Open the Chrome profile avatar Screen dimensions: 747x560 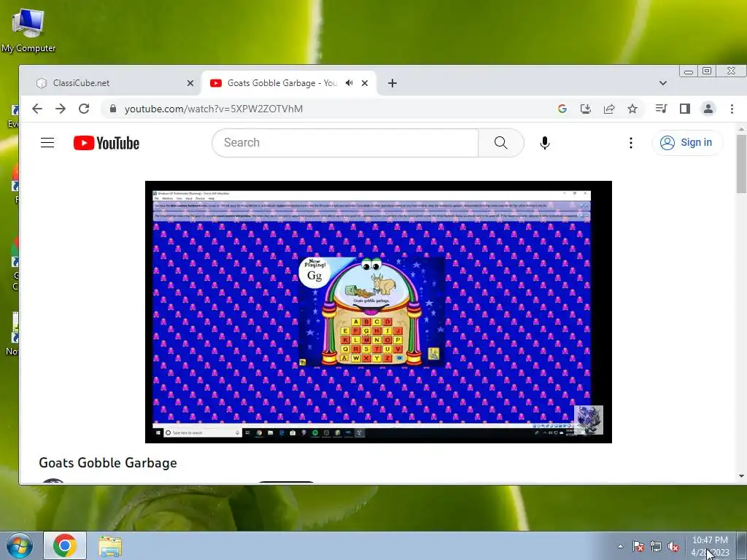(x=708, y=109)
